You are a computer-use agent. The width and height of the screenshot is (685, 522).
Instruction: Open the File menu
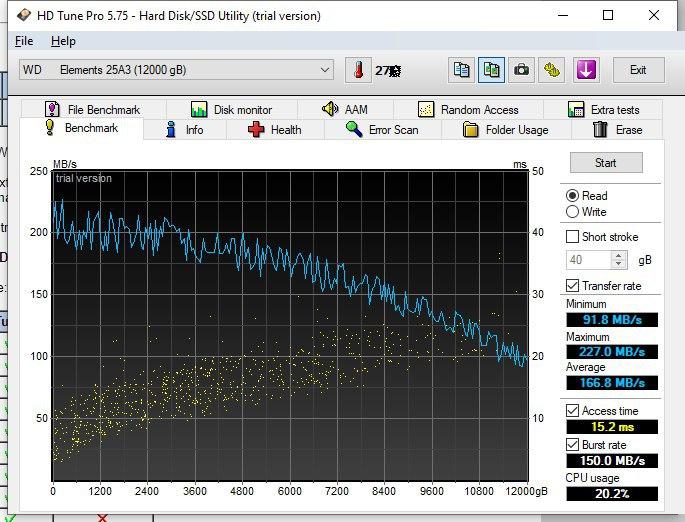coord(24,41)
